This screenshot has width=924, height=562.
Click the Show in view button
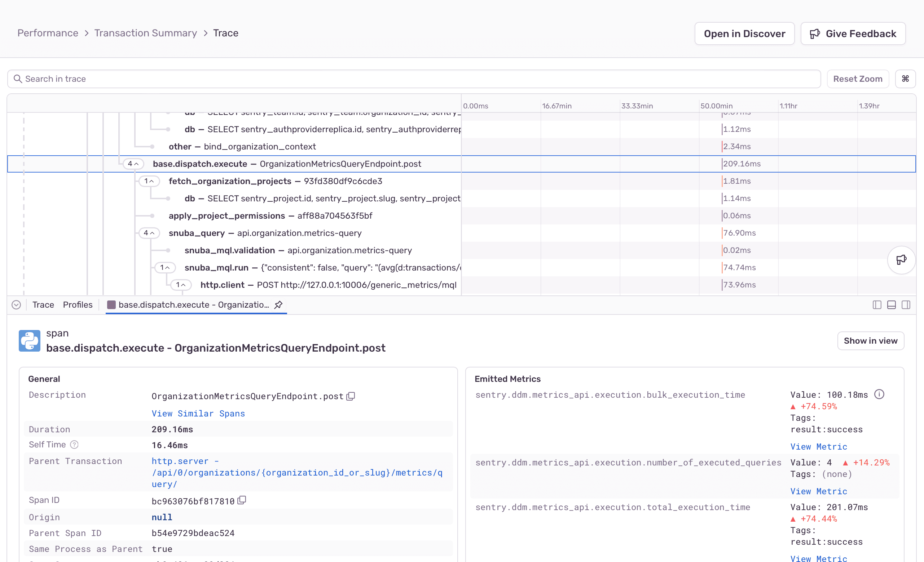tap(870, 340)
